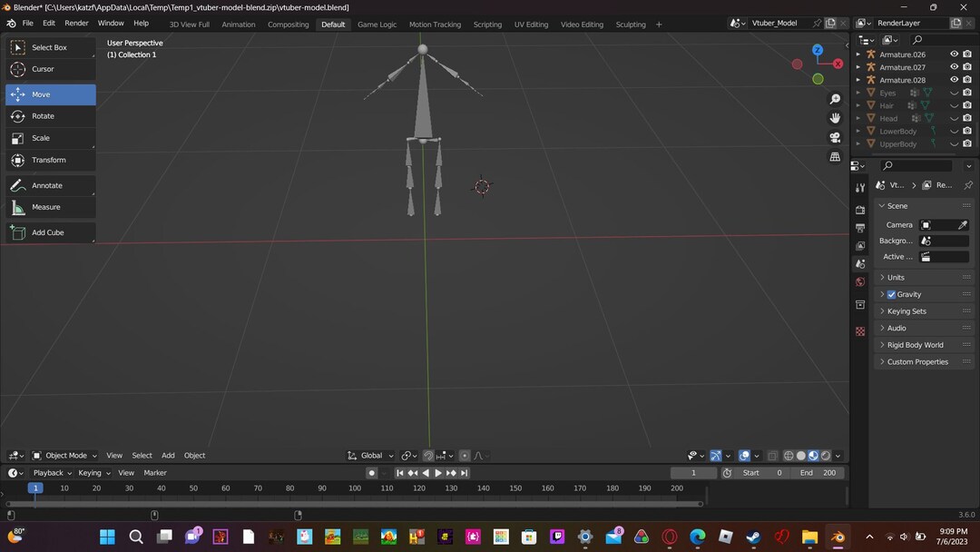Hide Armature.026 with its eye icon
The image size is (980, 552).
coord(954,54)
